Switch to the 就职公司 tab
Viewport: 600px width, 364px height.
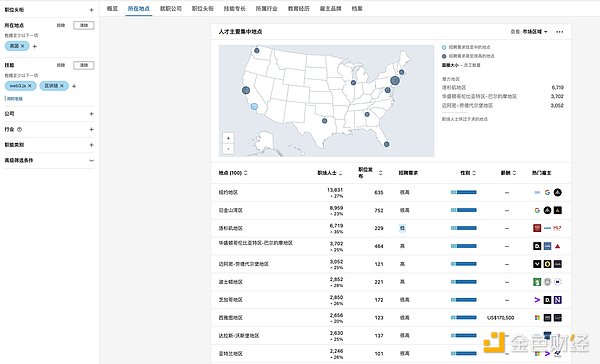coord(171,8)
